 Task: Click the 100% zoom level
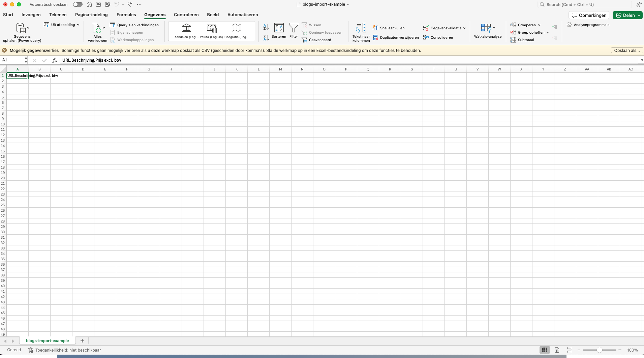pos(632,350)
